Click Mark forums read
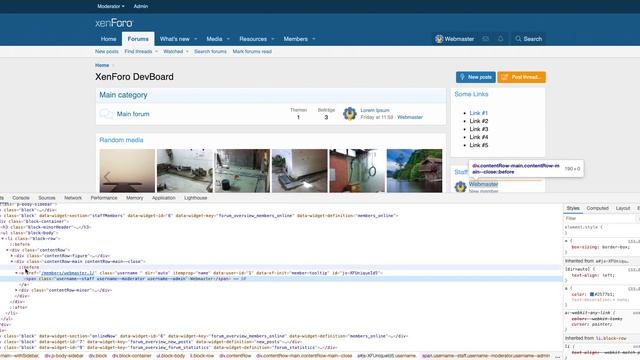The image size is (640, 360). [x=252, y=51]
